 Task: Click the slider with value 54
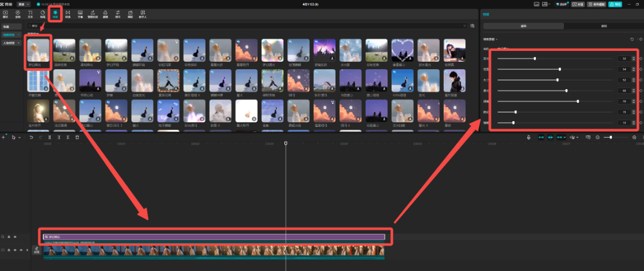pos(555,69)
